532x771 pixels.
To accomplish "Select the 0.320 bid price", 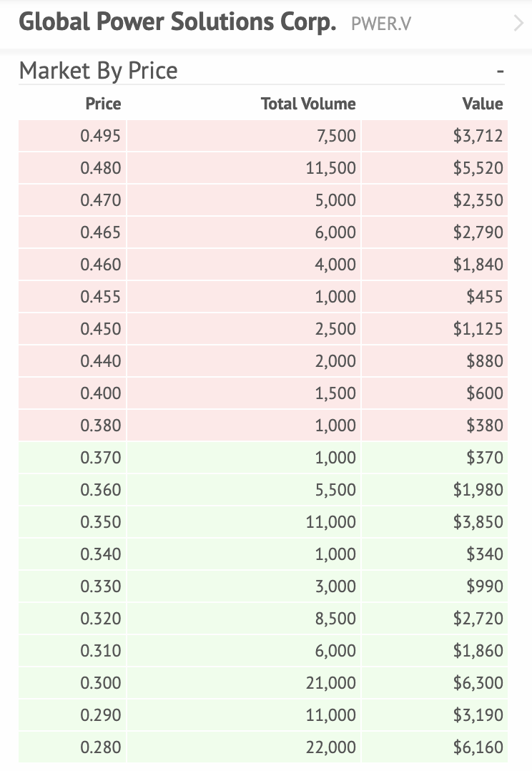I will coord(101,619).
